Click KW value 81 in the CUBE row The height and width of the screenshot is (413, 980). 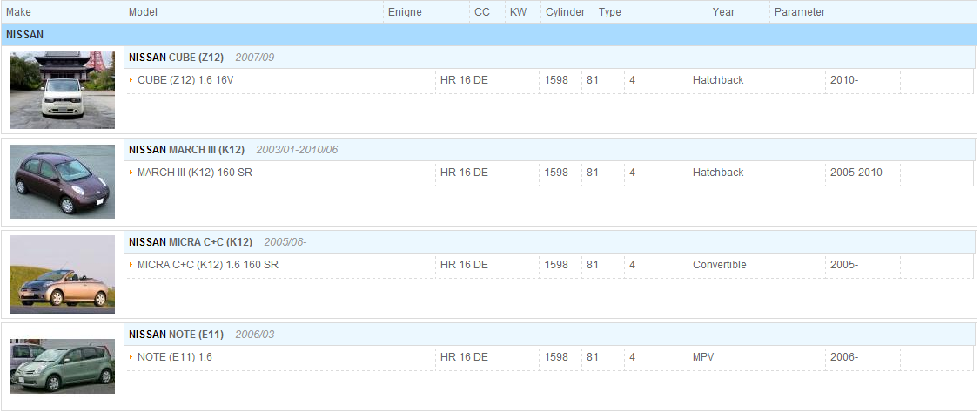(x=593, y=80)
